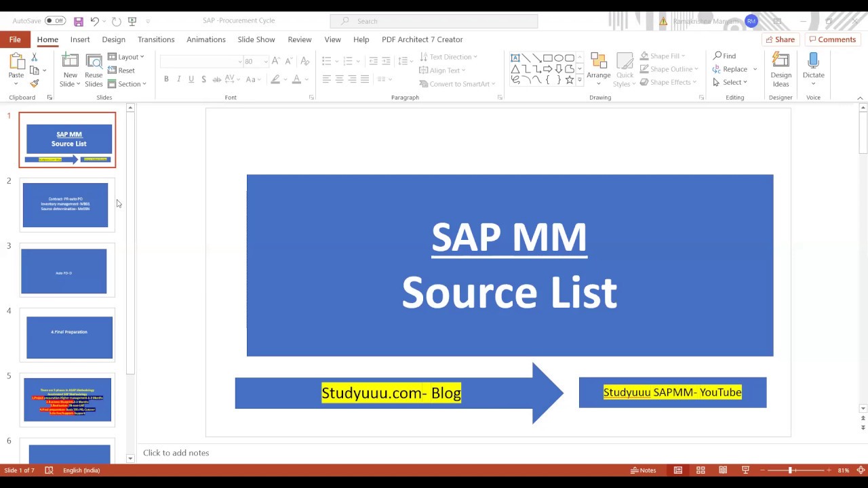Select the Format Painter brush
868x488 pixels.
click(x=34, y=83)
